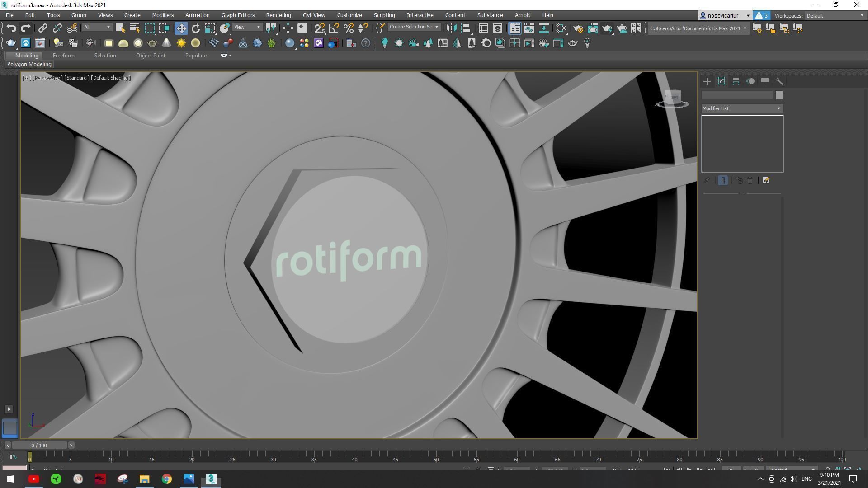
Task: Open the Scripting menu
Action: [384, 15]
